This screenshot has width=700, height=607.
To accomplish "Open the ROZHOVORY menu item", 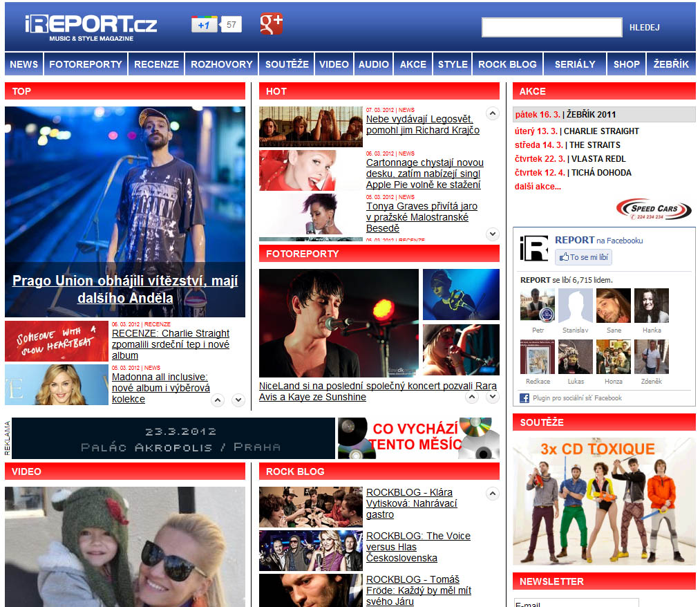I will (222, 64).
